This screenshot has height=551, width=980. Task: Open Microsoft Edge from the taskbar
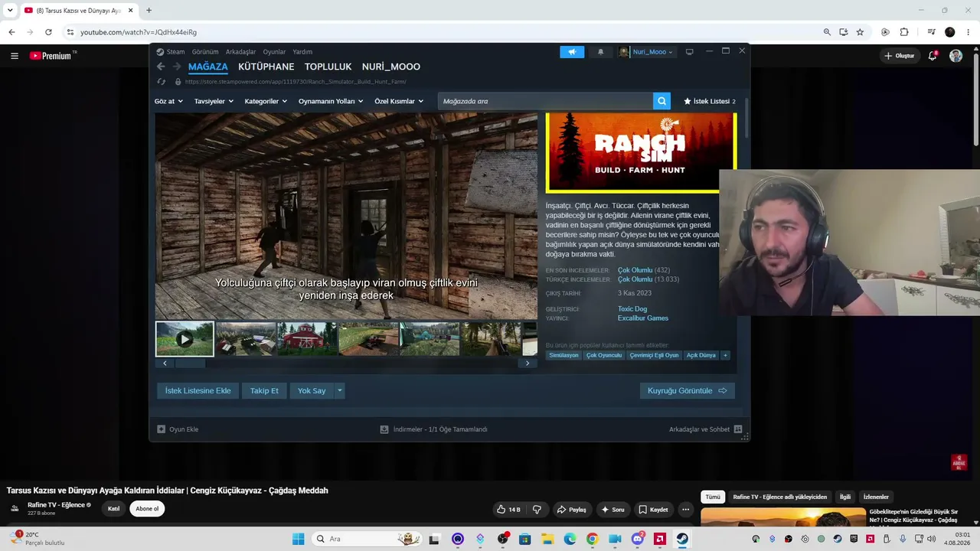(x=570, y=539)
